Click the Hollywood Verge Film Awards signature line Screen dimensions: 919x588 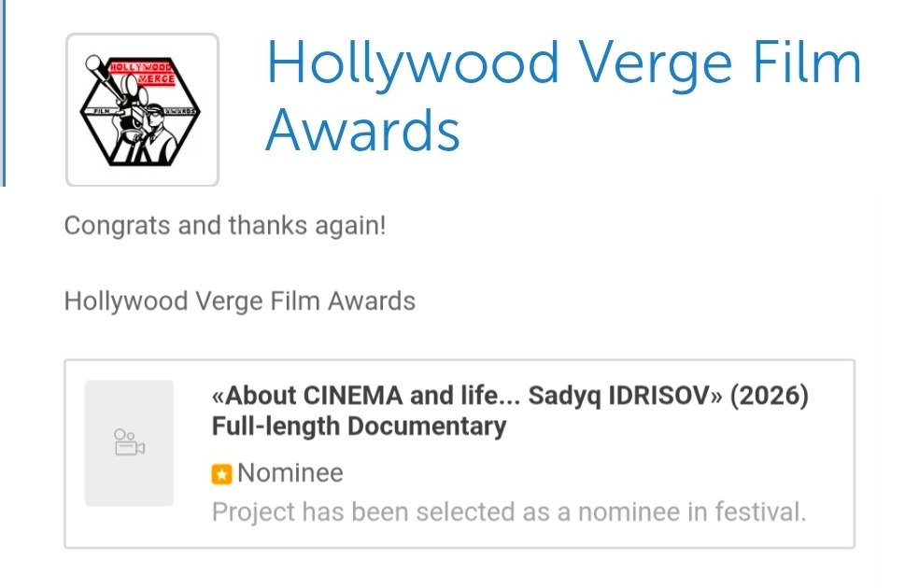(240, 301)
